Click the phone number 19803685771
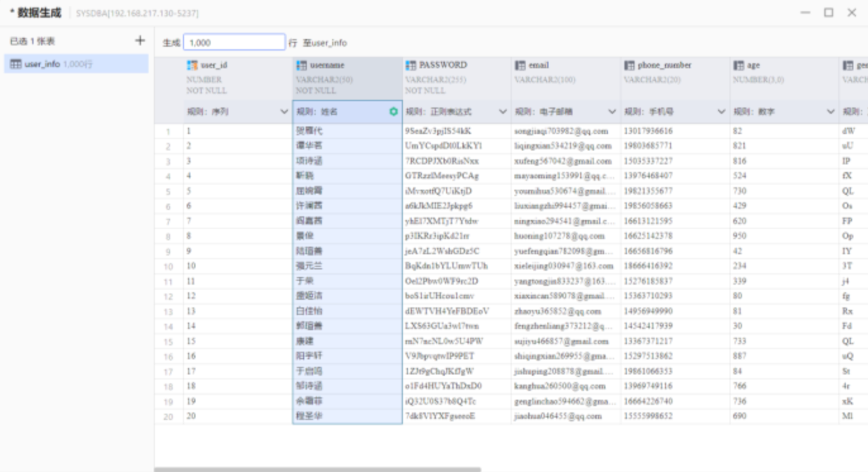 tap(648, 146)
